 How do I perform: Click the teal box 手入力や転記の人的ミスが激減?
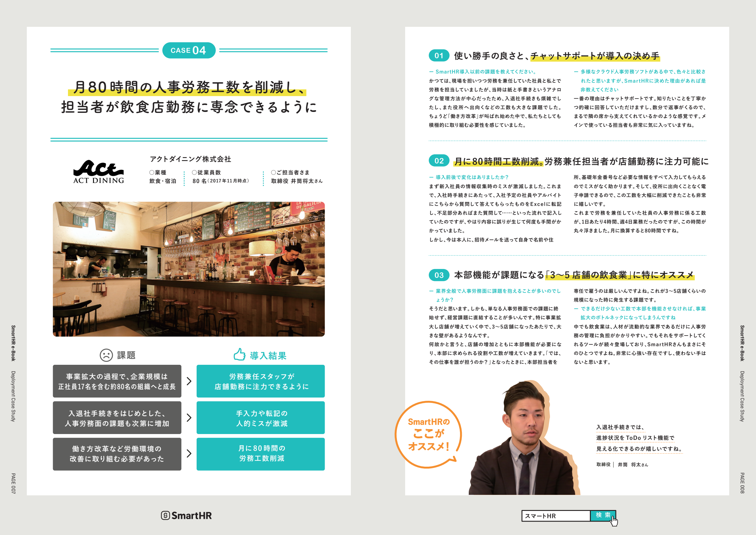(x=260, y=418)
